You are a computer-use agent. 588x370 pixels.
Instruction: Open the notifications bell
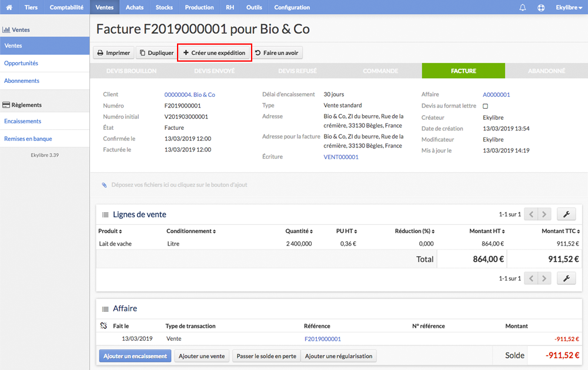click(x=522, y=7)
